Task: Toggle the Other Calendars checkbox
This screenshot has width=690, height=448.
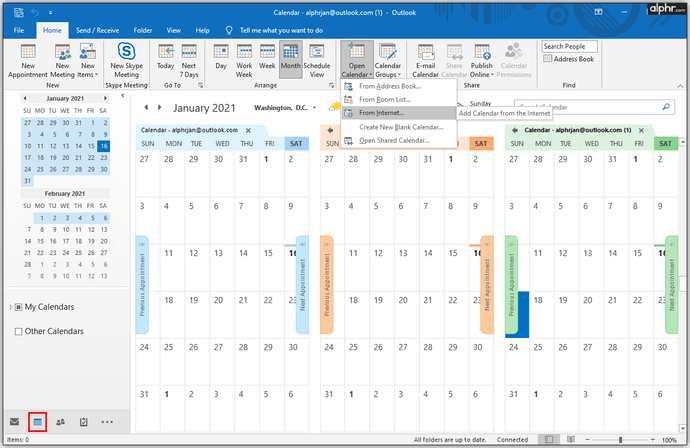Action: click(x=18, y=331)
